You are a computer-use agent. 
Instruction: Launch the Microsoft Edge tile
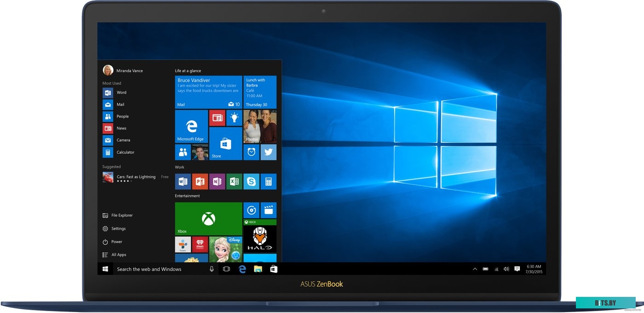click(191, 127)
